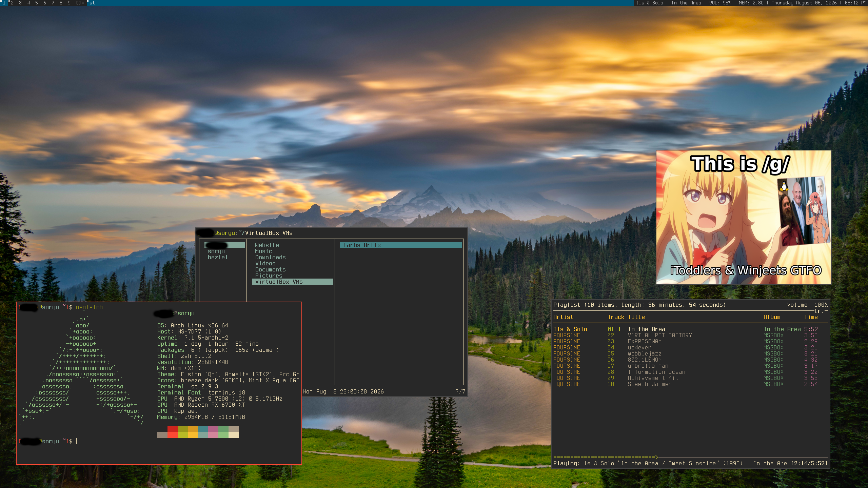
Task: Switch to dwm tag 8
Action: click(61, 3)
